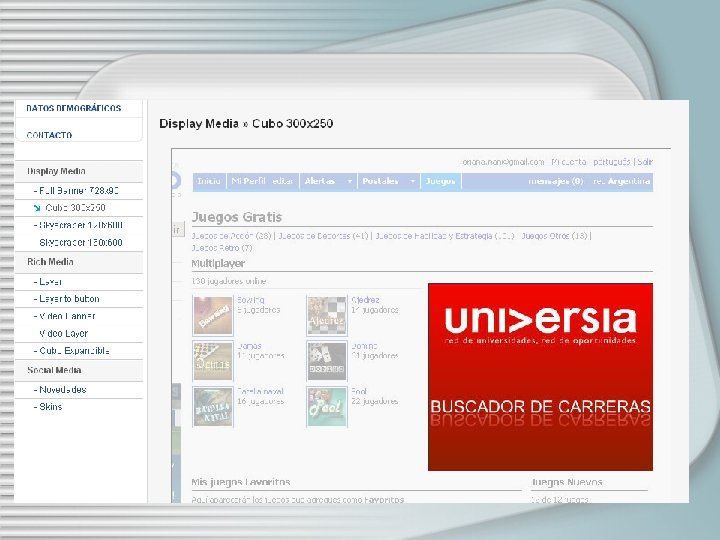Click the Pool game thumbnail
The image size is (720, 540).
tap(327, 407)
